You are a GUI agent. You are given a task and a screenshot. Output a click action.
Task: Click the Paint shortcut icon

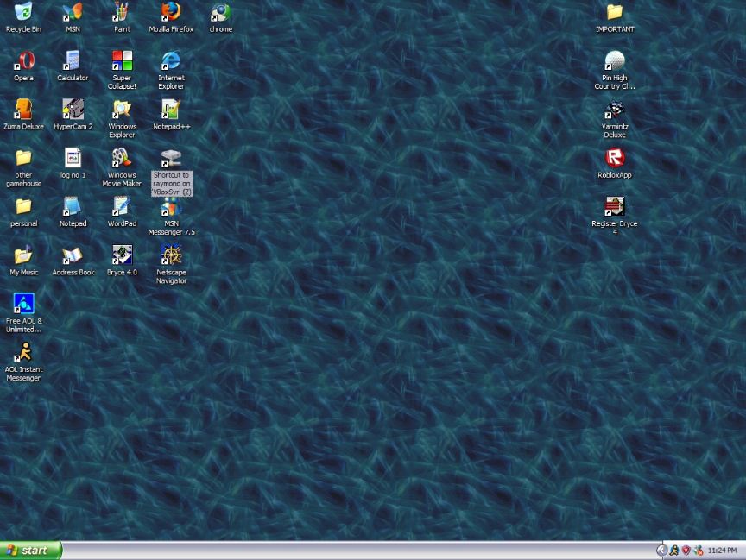click(x=122, y=12)
